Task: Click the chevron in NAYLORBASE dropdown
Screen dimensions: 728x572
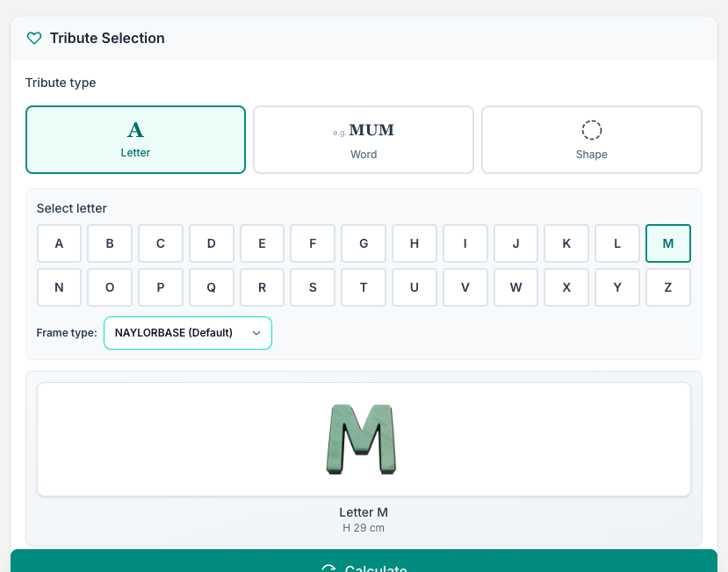Action: (x=256, y=333)
